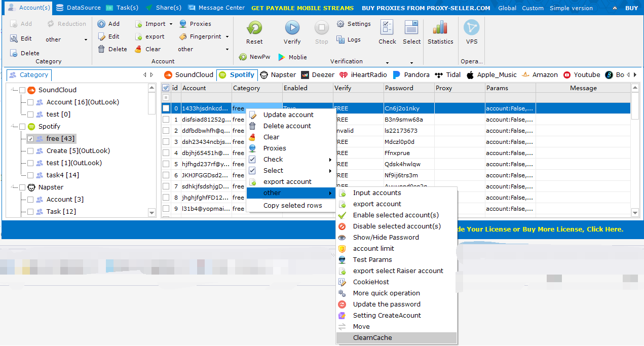Choose Show/Hide Password in submenu
Image resolution: width=644 pixels, height=346 pixels.
[x=386, y=238]
